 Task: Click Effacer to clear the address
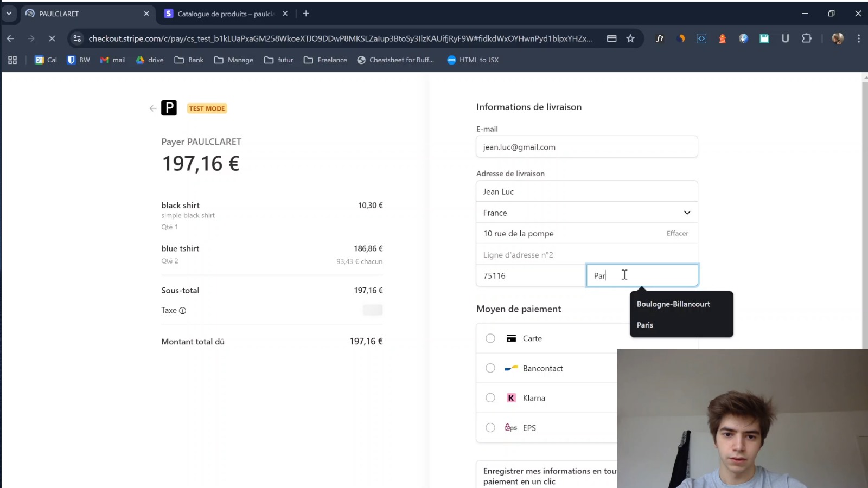click(677, 234)
